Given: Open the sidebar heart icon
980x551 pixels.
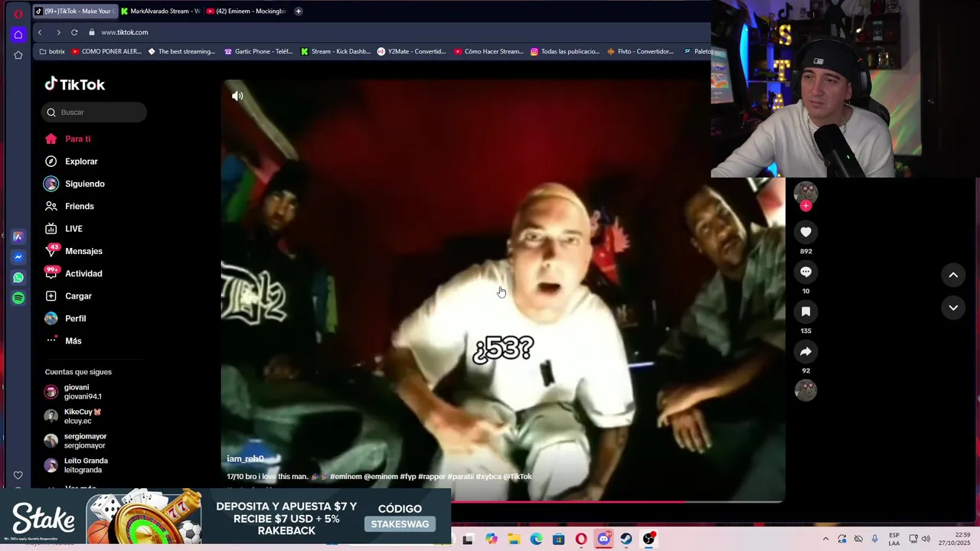Looking at the screenshot, I should [18, 475].
